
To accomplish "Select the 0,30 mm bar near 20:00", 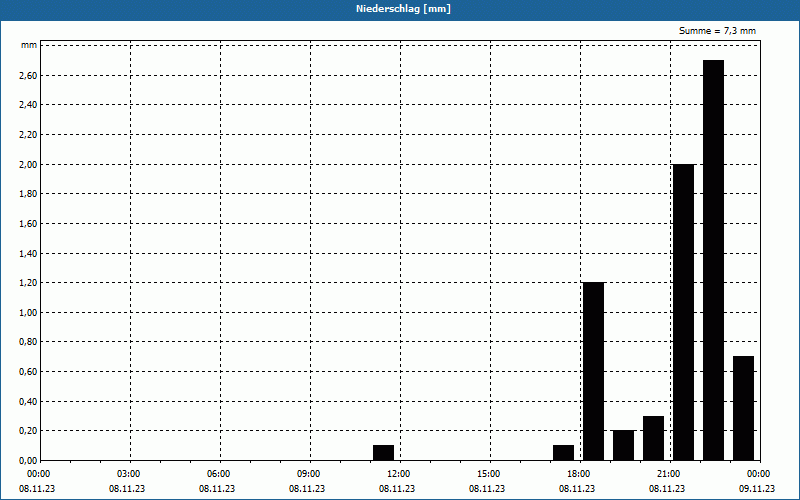I will [654, 438].
